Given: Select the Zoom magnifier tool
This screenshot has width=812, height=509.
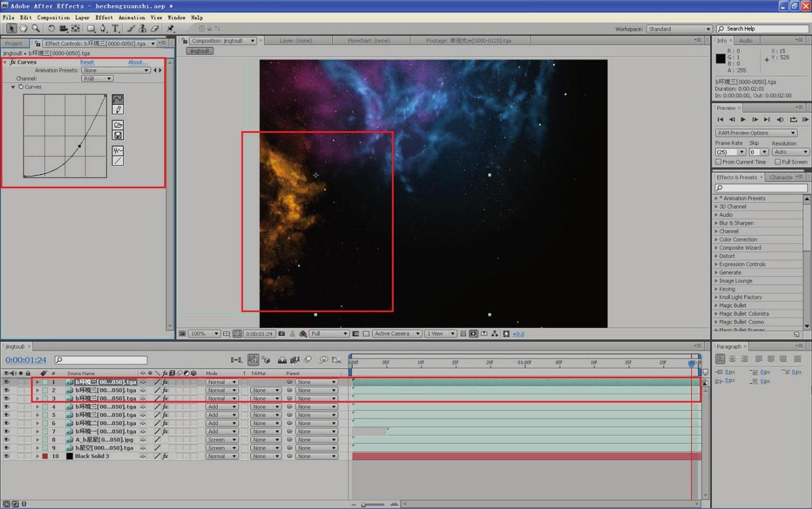Looking at the screenshot, I should 36,28.
